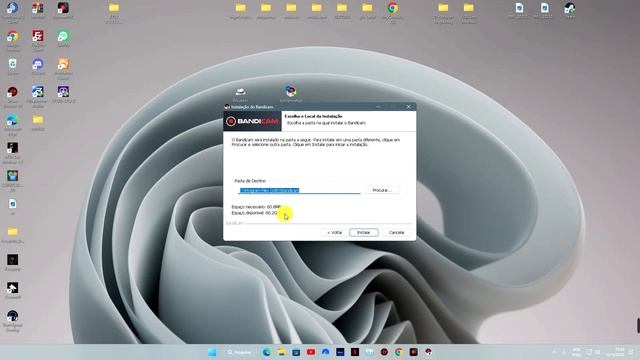Click the Instalar button in Bandicam installer
The width and height of the screenshot is (640, 360).
364,232
